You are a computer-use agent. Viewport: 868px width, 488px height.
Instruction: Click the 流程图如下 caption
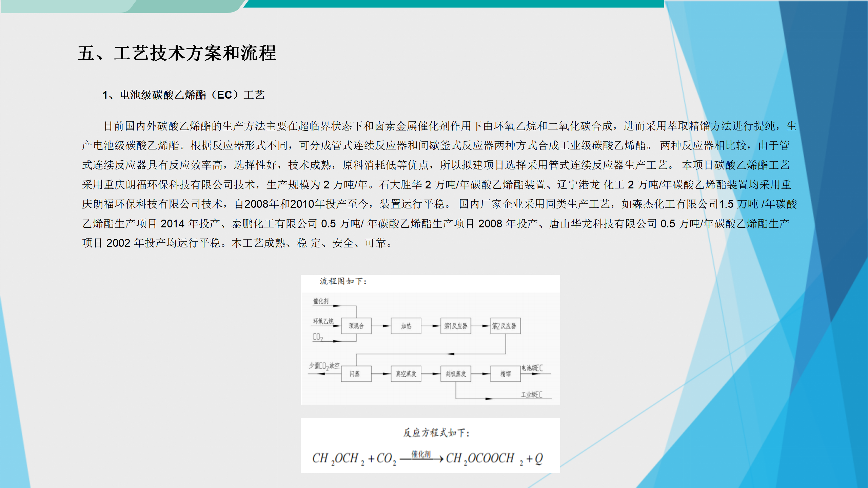click(x=343, y=281)
